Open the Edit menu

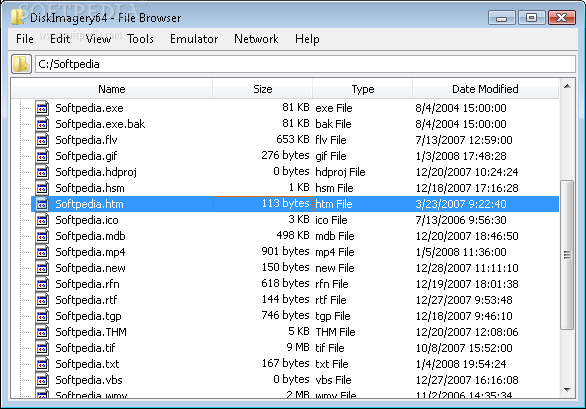pos(60,39)
